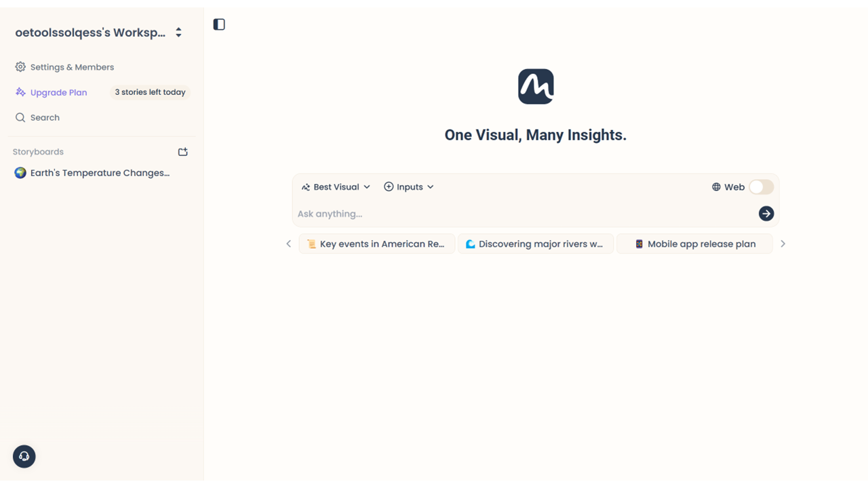868x488 pixels.
Task: Expand the Best Visual dropdown
Action: 336,187
